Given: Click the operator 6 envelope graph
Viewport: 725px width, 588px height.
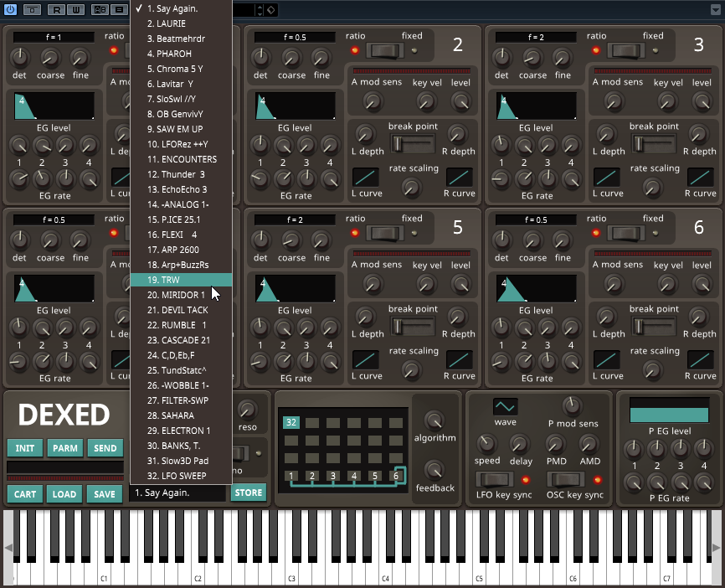Looking at the screenshot, I should tap(536, 288).
